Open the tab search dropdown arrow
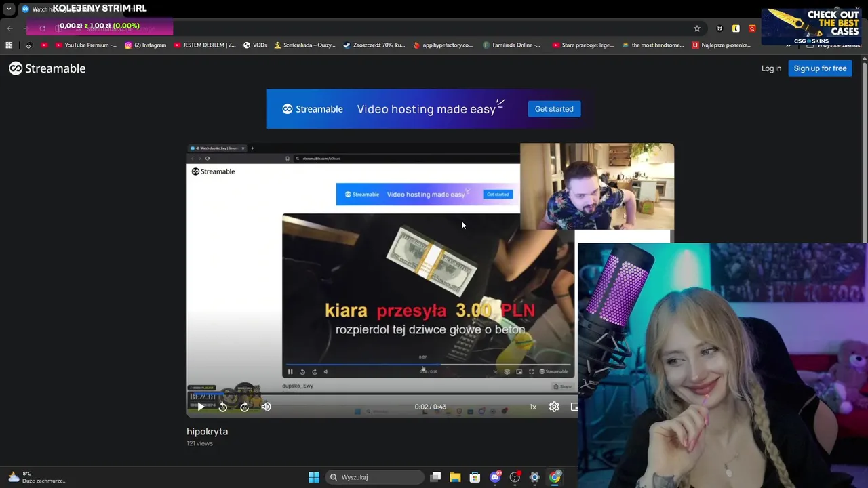Image resolution: width=868 pixels, height=488 pixels. [9, 9]
